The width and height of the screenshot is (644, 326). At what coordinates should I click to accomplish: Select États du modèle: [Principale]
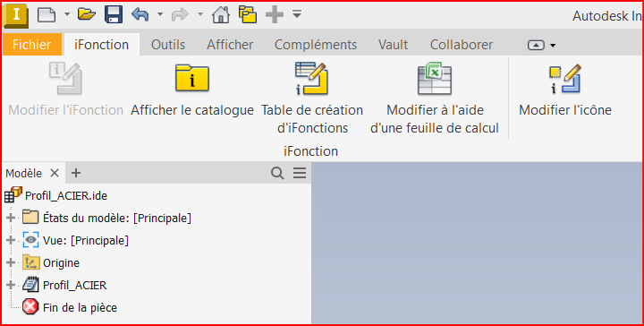tap(107, 218)
